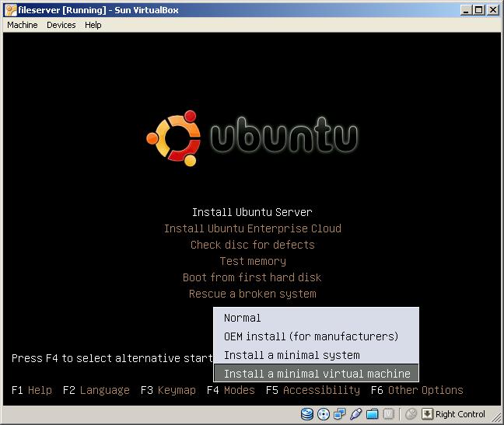The width and height of the screenshot is (504, 425).
Task: Select Install Ubuntu Server boot entry
Action: click(x=252, y=212)
